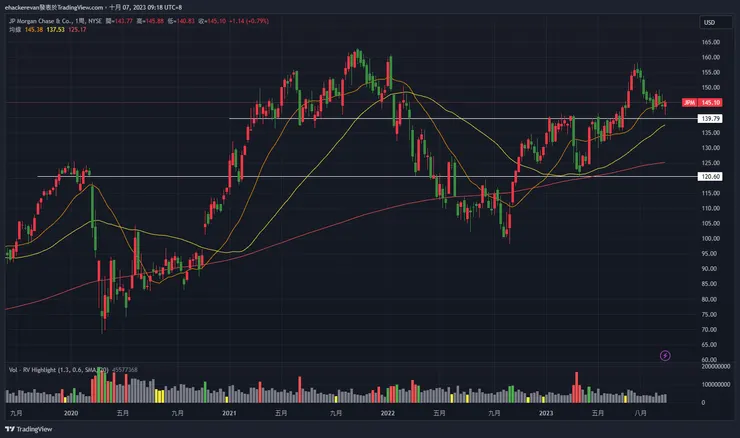Viewport: 740px width, 438px height.
Task: Click the 八月 time axis label
Action: click(x=640, y=413)
